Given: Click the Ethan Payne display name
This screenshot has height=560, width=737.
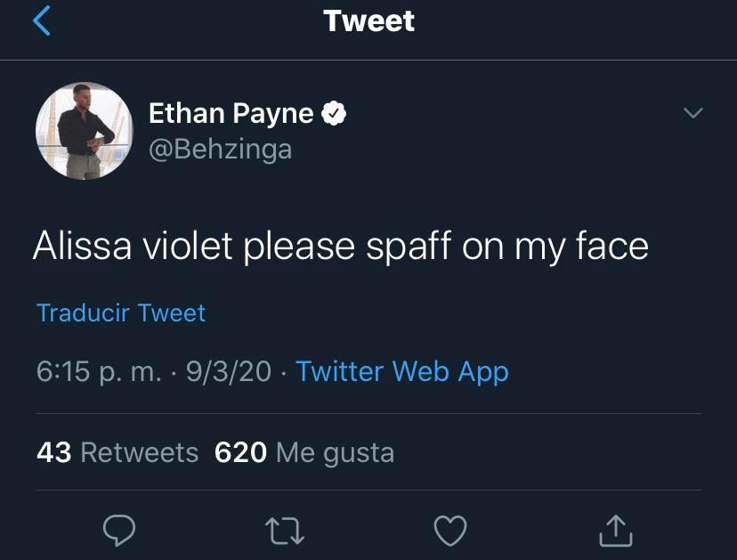Looking at the screenshot, I should (231, 113).
